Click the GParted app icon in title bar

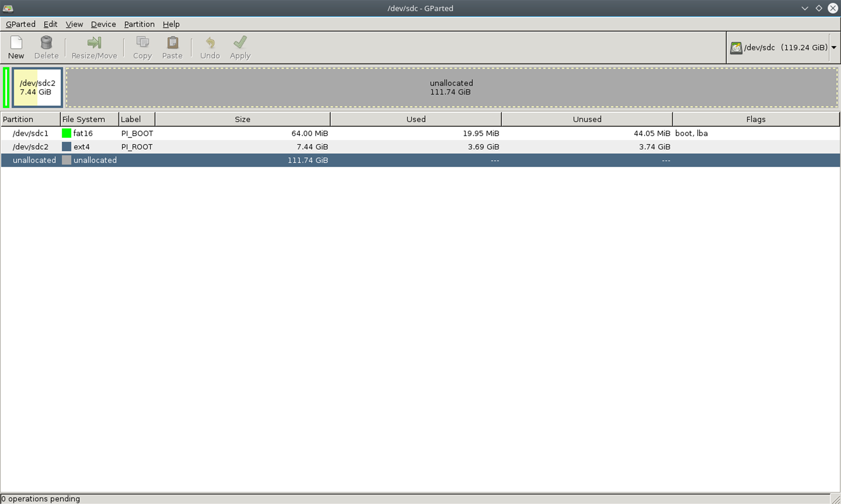click(8, 9)
